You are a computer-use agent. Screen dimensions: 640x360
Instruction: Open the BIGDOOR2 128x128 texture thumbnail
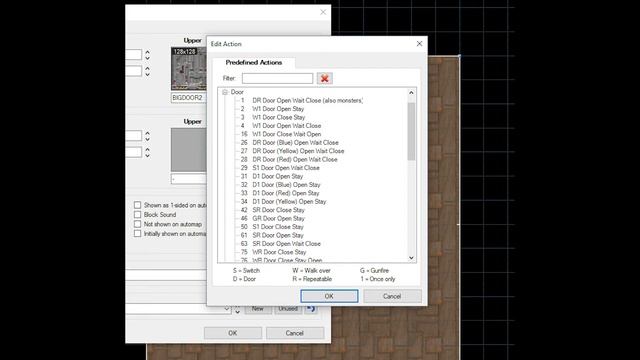[189, 69]
